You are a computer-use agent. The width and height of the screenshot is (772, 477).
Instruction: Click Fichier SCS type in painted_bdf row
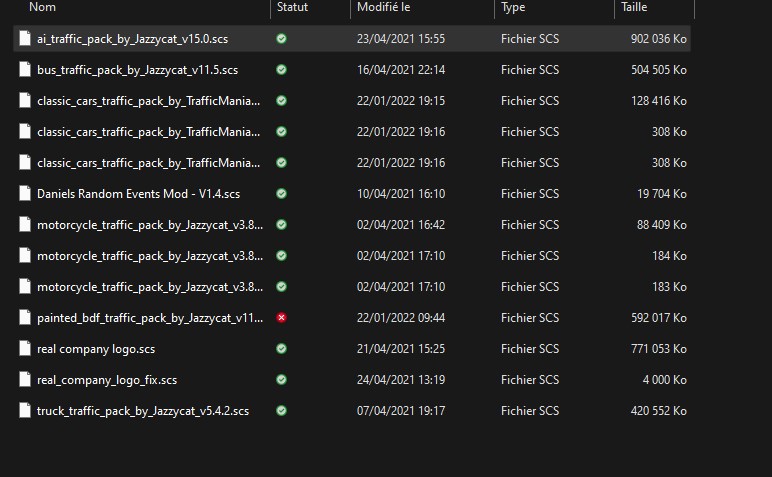[x=530, y=318]
